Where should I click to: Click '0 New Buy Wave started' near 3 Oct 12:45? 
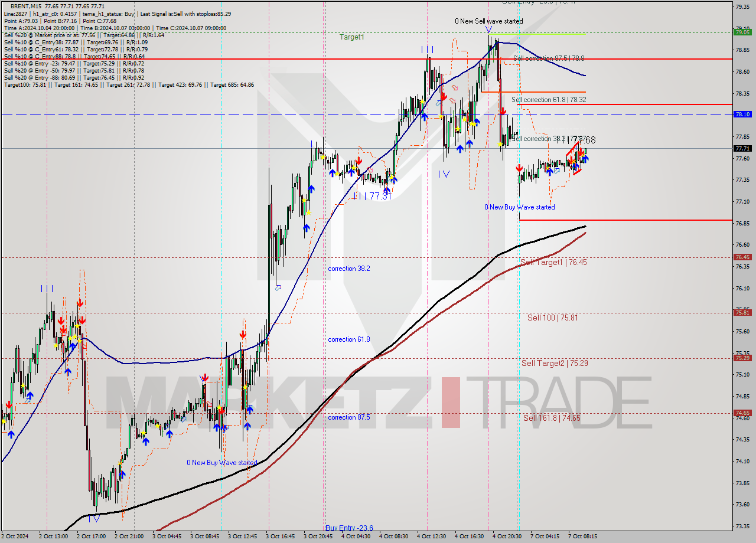(222, 463)
